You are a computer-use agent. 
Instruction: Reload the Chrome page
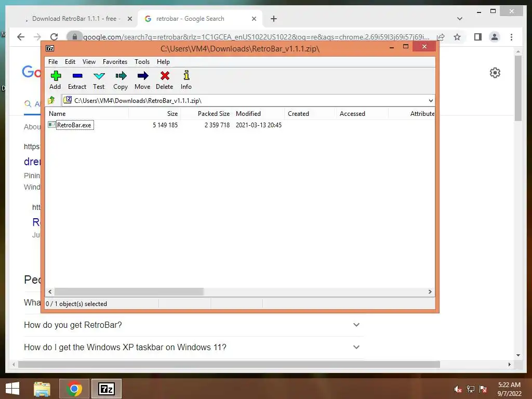pyautogui.click(x=54, y=37)
